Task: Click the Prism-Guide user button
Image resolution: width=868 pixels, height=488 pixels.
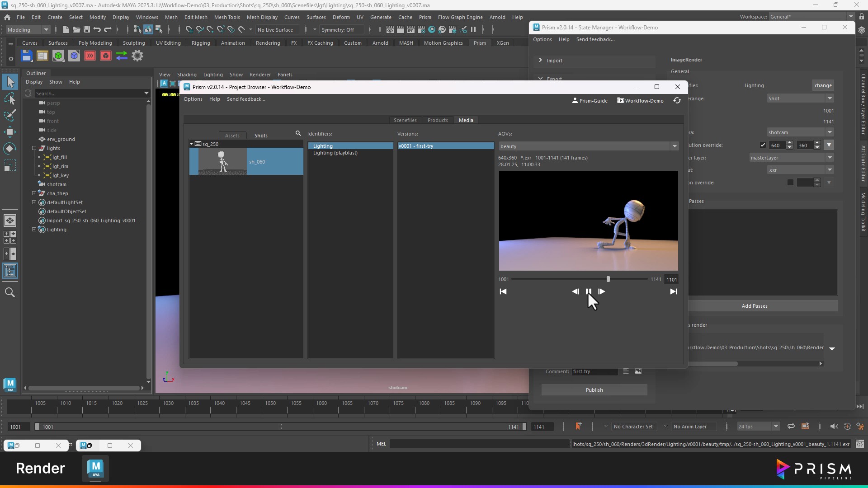Action: tap(590, 100)
